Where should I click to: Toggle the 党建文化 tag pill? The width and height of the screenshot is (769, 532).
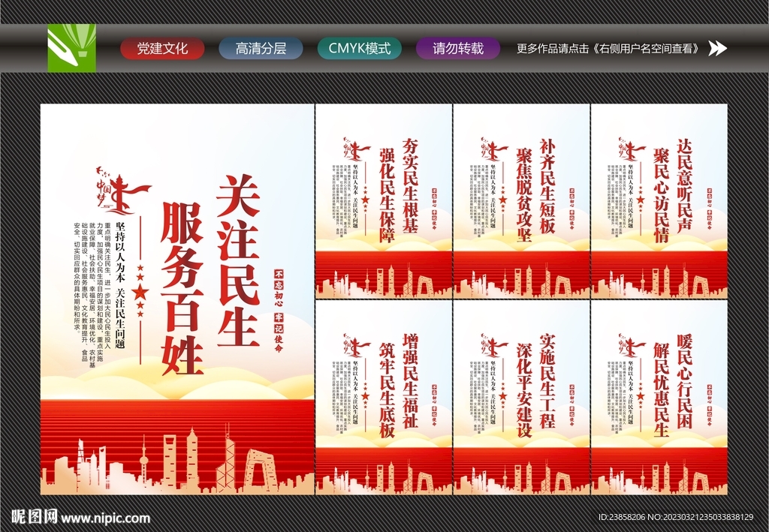163,48
